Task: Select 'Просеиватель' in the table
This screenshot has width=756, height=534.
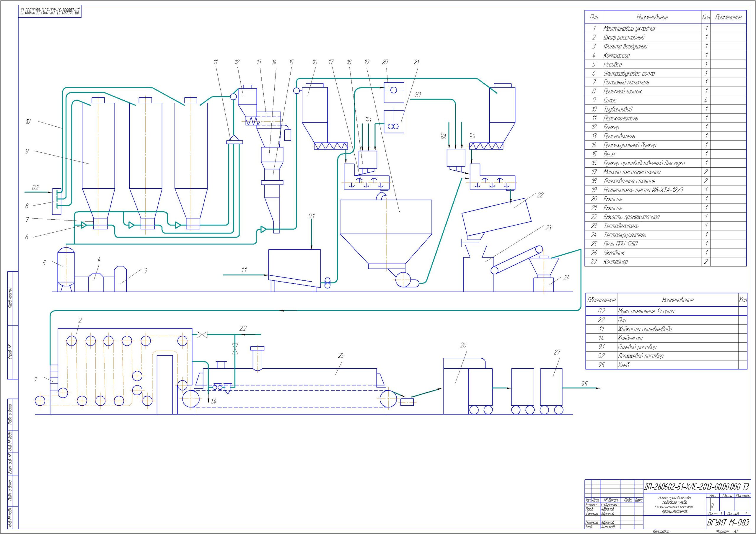Action: tap(619, 136)
